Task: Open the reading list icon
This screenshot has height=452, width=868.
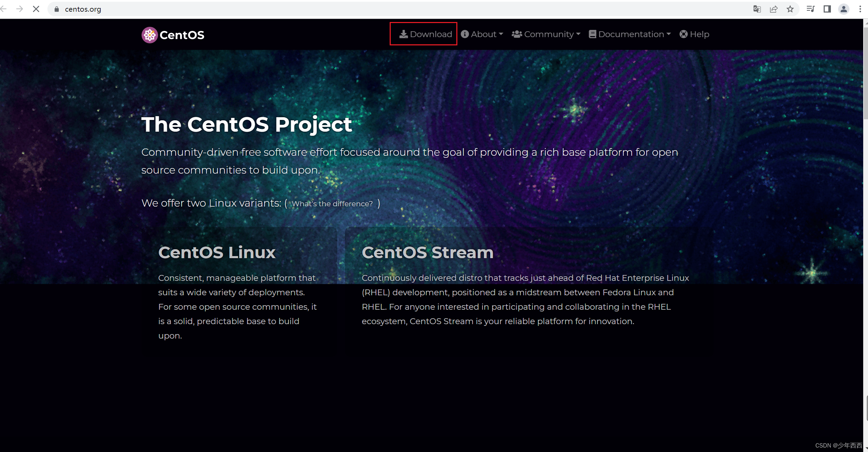Action: click(810, 9)
